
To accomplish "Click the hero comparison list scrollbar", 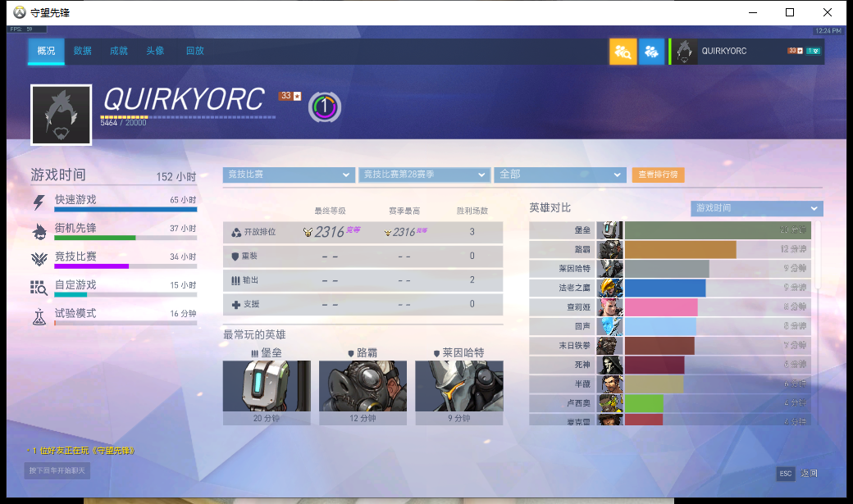I will click(818, 256).
